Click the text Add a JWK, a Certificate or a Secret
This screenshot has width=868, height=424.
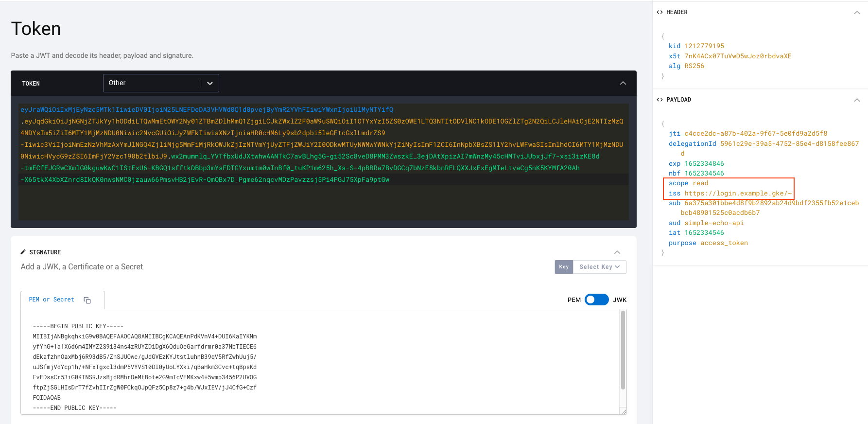click(82, 267)
